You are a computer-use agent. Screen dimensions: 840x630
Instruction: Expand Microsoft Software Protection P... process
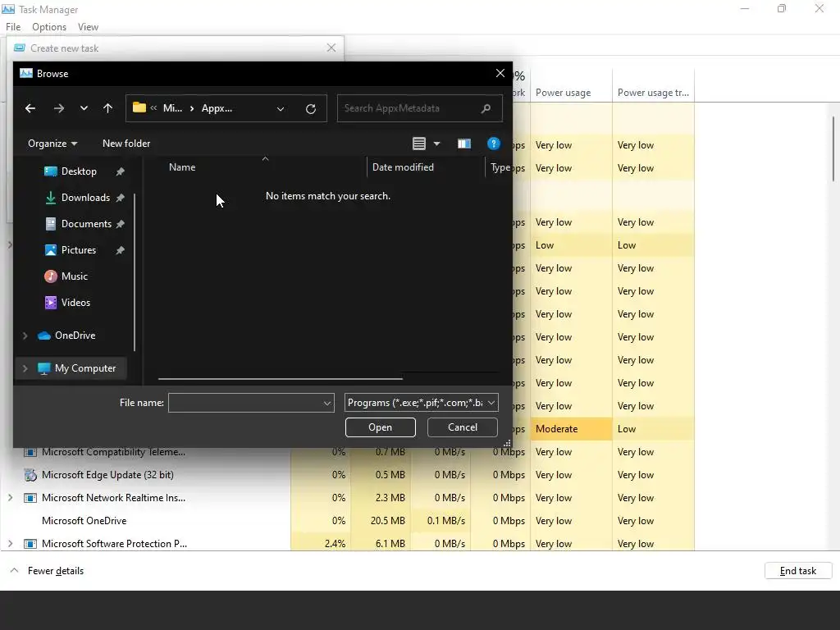(x=10, y=545)
